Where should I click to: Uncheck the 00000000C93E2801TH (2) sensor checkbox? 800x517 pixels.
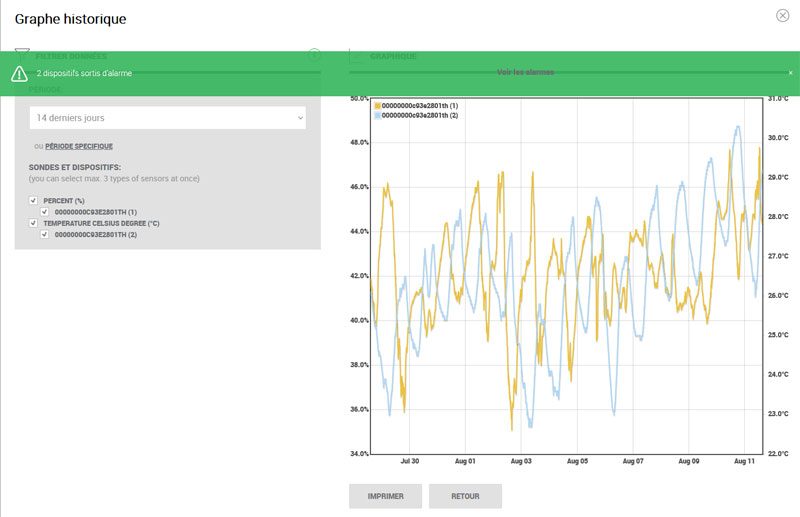coord(44,234)
